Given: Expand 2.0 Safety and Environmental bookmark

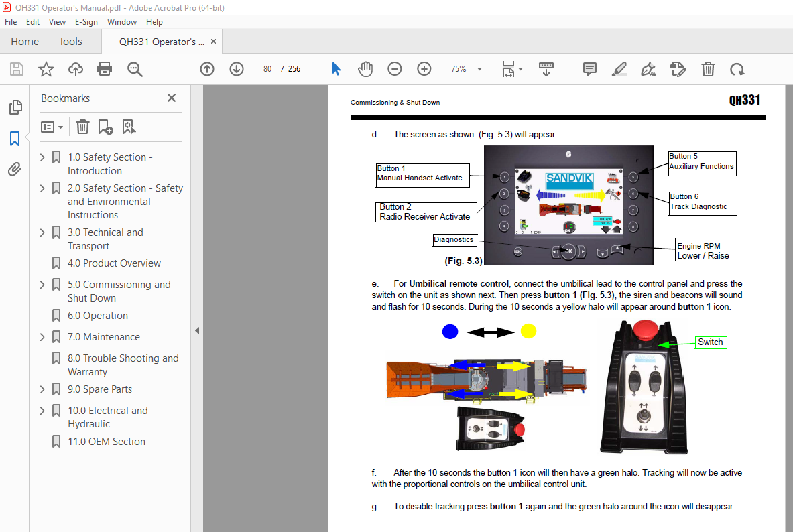Looking at the screenshot, I should [42, 189].
